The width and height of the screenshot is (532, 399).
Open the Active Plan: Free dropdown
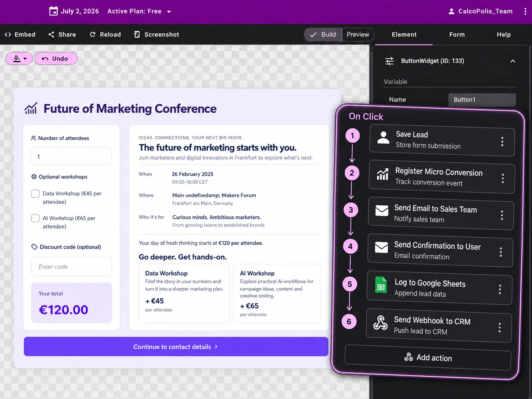(139, 11)
